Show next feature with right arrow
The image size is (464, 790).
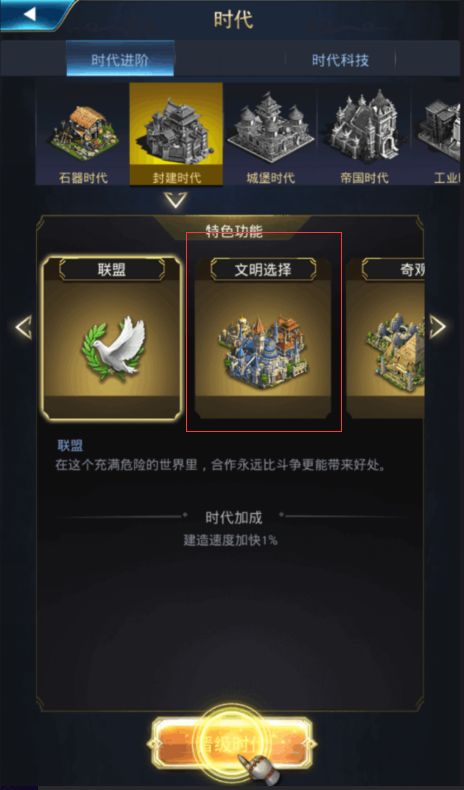click(x=437, y=326)
